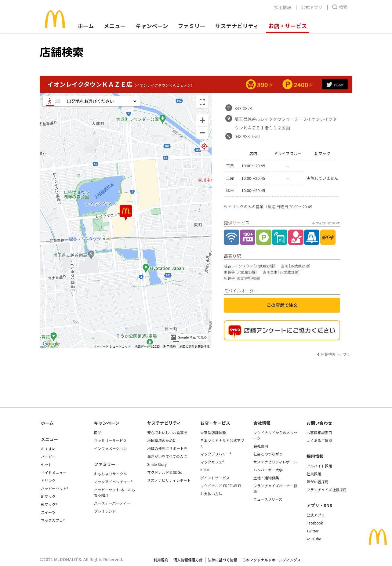Toggle fullscreen map view

pyautogui.click(x=202, y=102)
